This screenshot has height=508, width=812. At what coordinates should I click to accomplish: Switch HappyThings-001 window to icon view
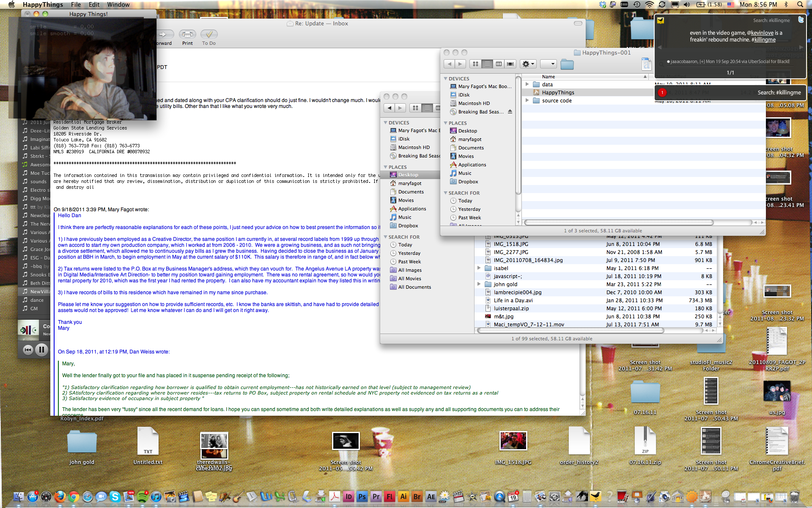click(476, 64)
